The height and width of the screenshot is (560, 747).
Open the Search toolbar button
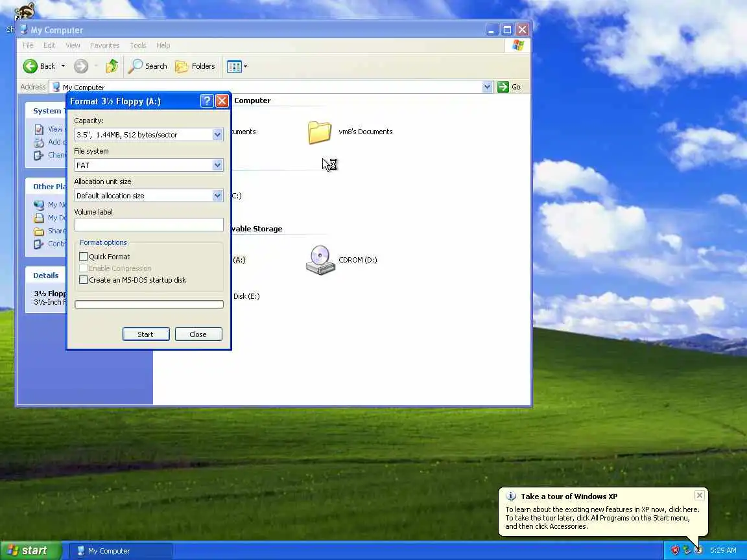click(148, 66)
